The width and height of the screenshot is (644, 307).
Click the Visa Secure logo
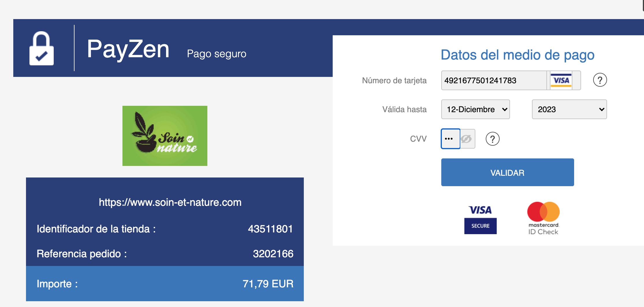pos(480,219)
